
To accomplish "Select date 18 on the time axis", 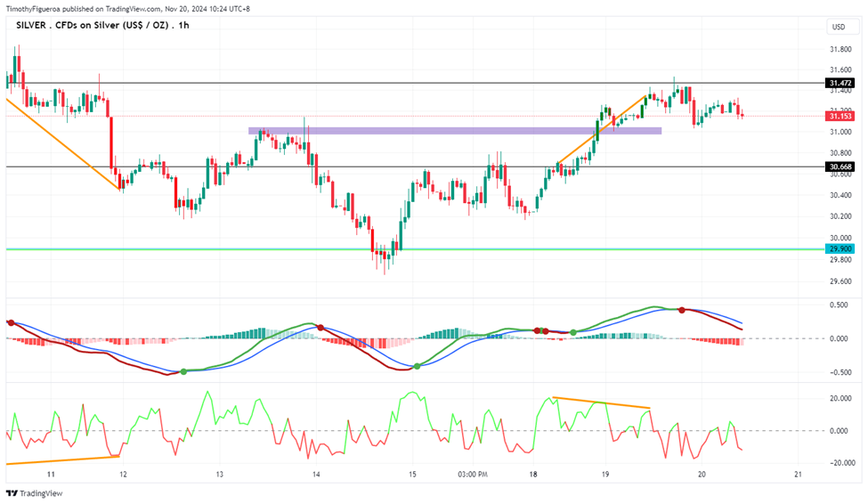I will 533,474.
